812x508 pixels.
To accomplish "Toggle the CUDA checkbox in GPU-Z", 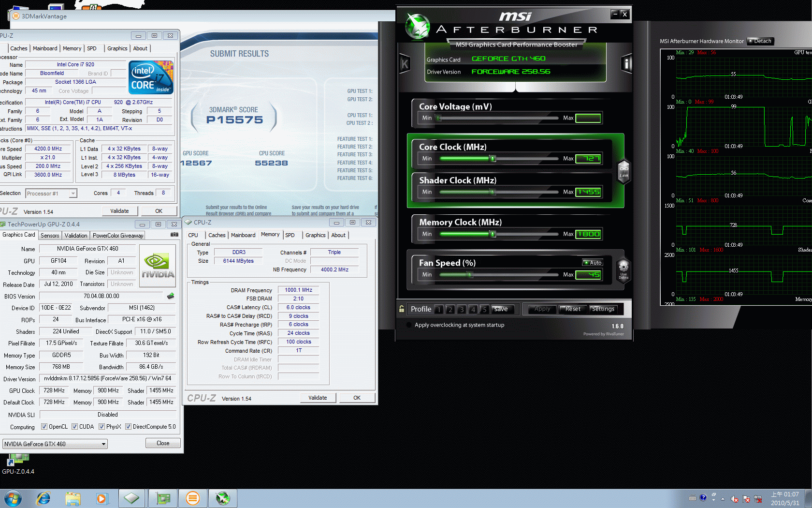I will tap(75, 427).
